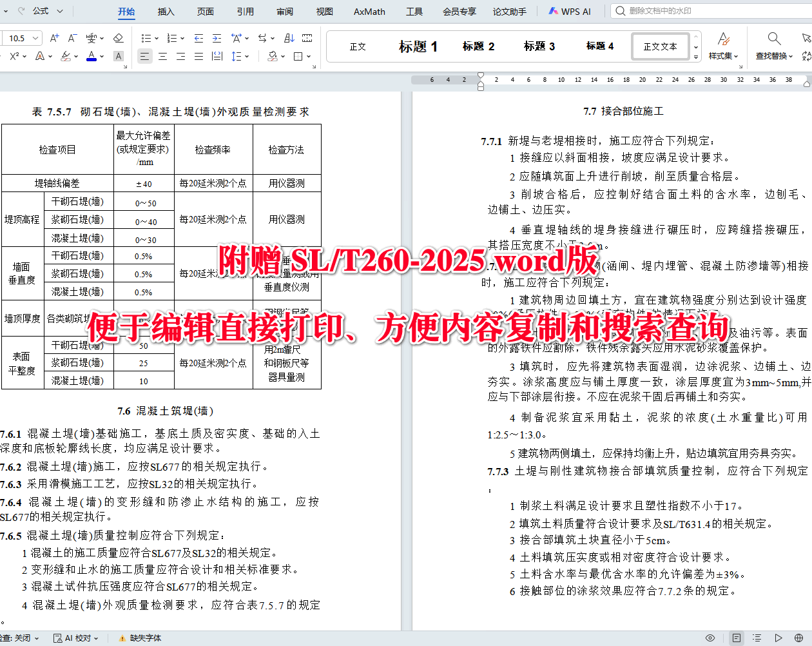Click the numbered list icon
812x646 pixels.
[173, 38]
